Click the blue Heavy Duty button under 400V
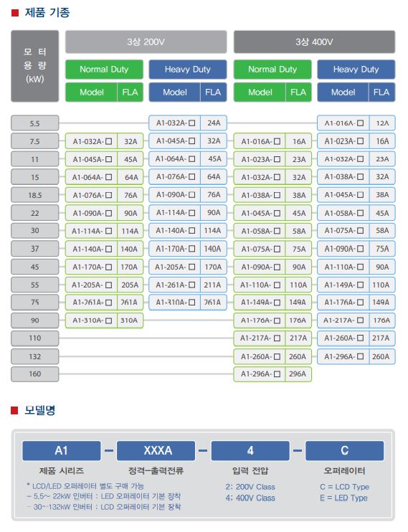The width and height of the screenshot is (408, 532). click(x=356, y=70)
